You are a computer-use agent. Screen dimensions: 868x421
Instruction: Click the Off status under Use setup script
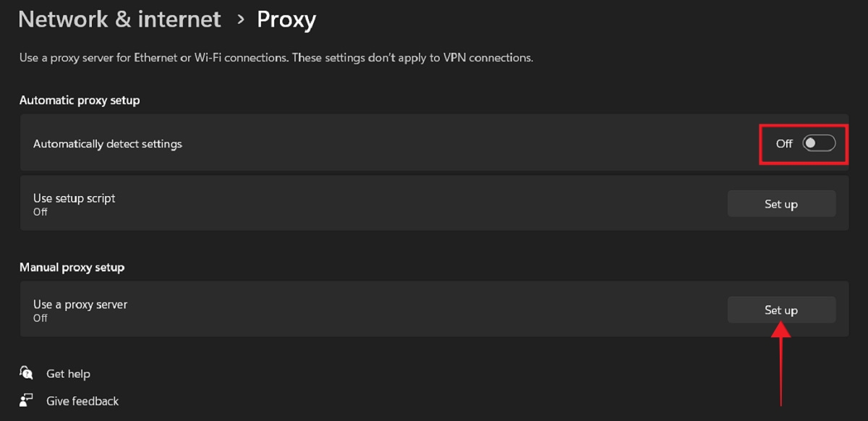(x=40, y=212)
